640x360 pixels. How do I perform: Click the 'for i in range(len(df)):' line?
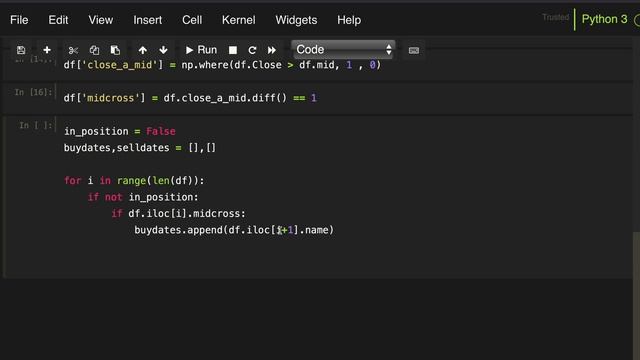[134, 181]
